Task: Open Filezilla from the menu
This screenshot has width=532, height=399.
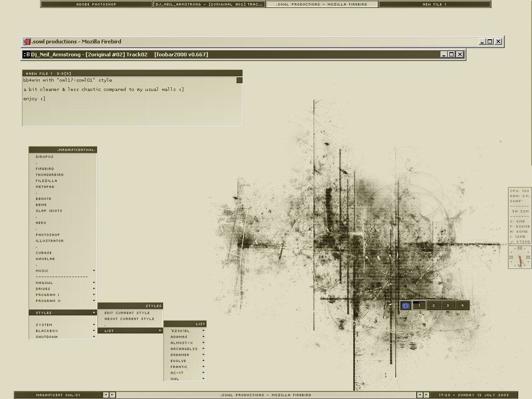Action: [63, 181]
